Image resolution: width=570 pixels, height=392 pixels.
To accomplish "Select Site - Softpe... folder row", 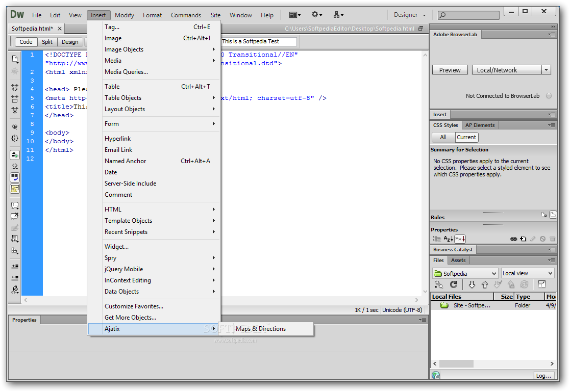I will point(493,305).
